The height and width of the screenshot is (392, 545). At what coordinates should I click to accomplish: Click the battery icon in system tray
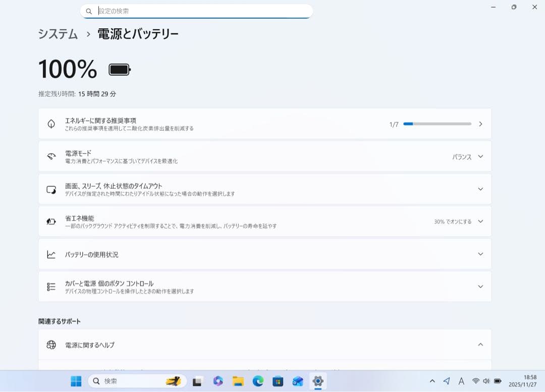pyautogui.click(x=498, y=381)
